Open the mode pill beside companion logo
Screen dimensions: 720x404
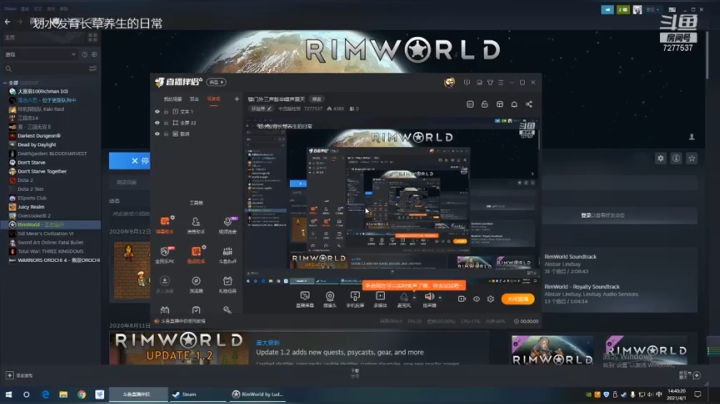[x=216, y=82]
